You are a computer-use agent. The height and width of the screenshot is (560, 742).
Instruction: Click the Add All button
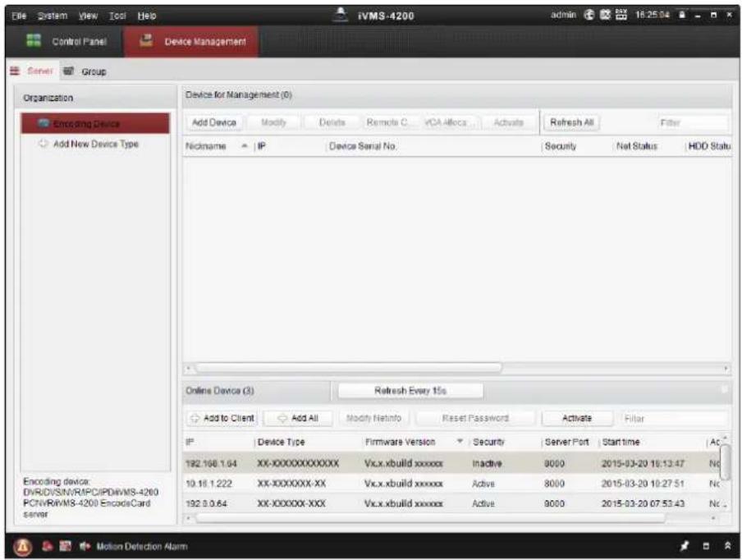coord(298,419)
